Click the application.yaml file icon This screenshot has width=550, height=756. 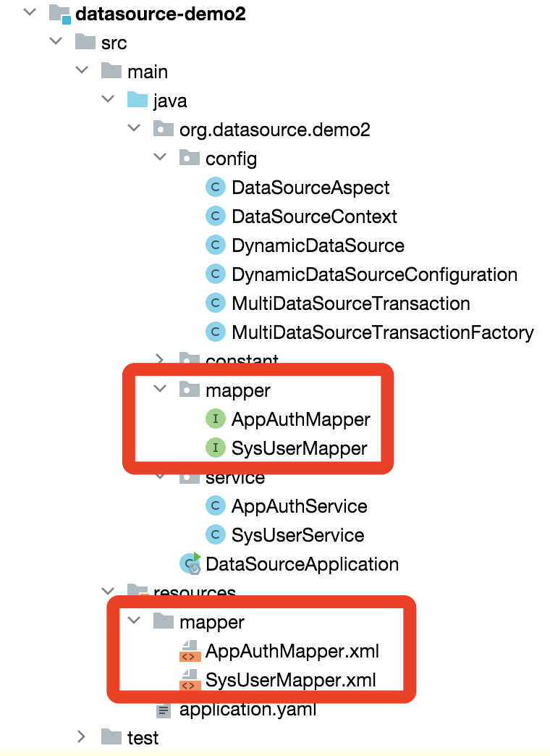(x=164, y=710)
